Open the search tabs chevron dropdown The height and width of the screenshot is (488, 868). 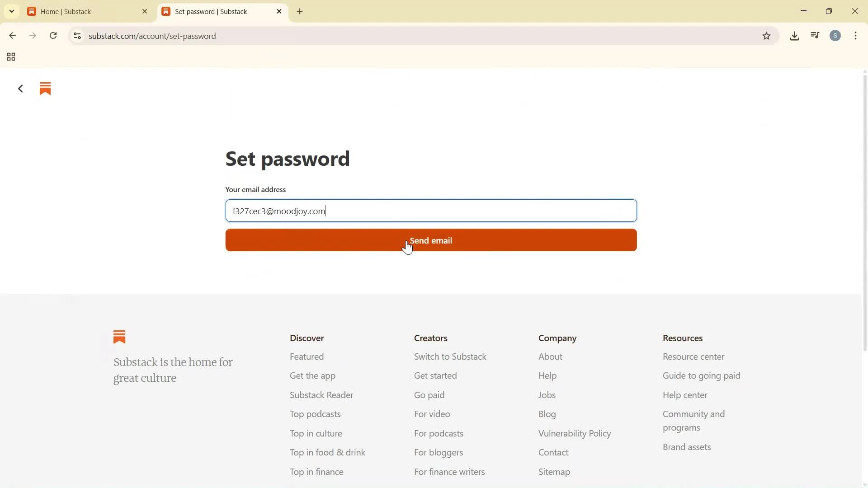[11, 11]
